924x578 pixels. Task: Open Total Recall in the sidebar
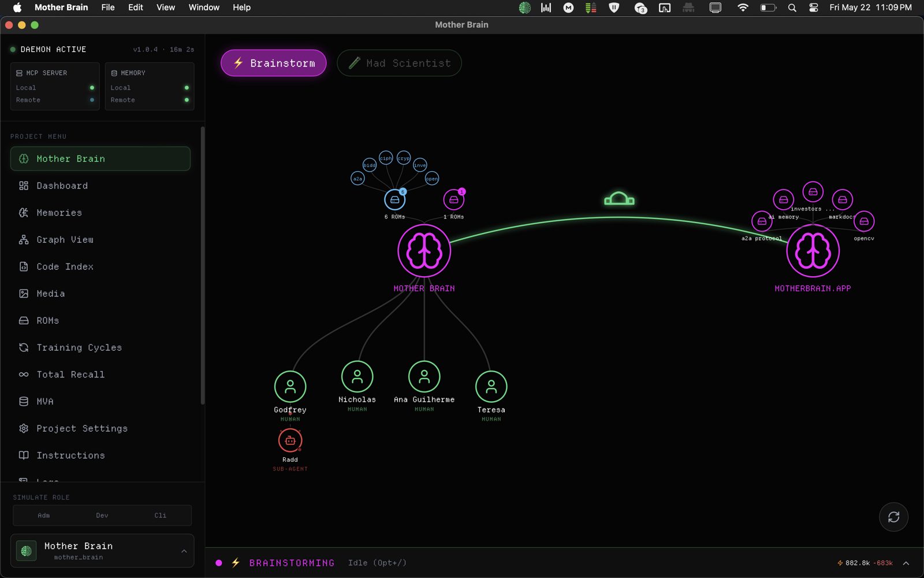(100, 375)
